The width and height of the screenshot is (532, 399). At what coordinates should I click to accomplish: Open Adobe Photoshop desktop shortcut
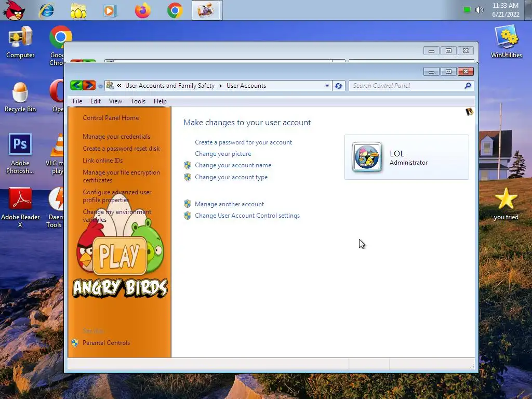20,153
